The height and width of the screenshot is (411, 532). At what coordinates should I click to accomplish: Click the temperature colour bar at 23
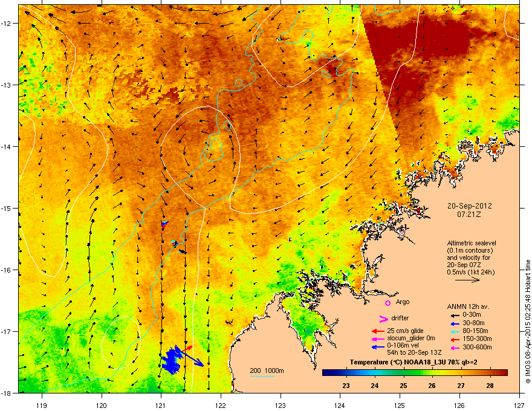tap(346, 372)
